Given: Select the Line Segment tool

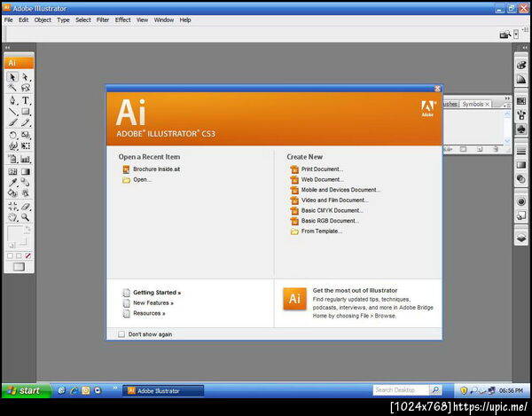Looking at the screenshot, I should pos(12,112).
